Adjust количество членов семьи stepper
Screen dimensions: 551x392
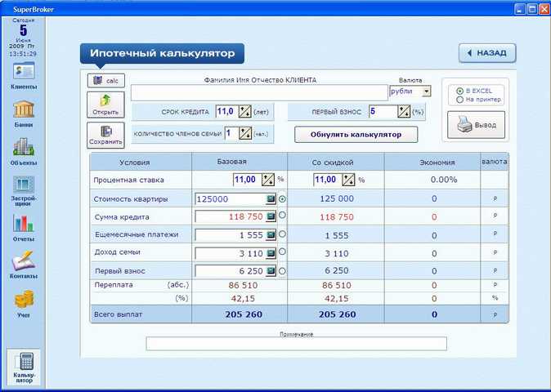point(245,134)
